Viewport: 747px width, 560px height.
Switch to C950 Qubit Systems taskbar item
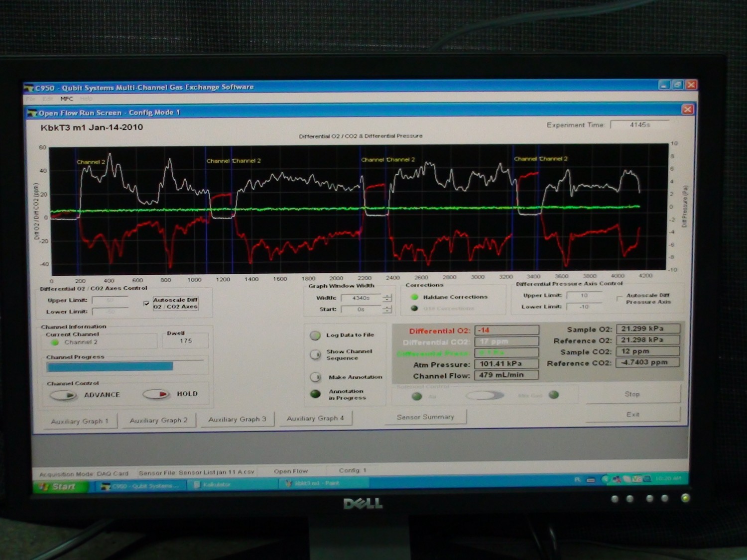140,486
